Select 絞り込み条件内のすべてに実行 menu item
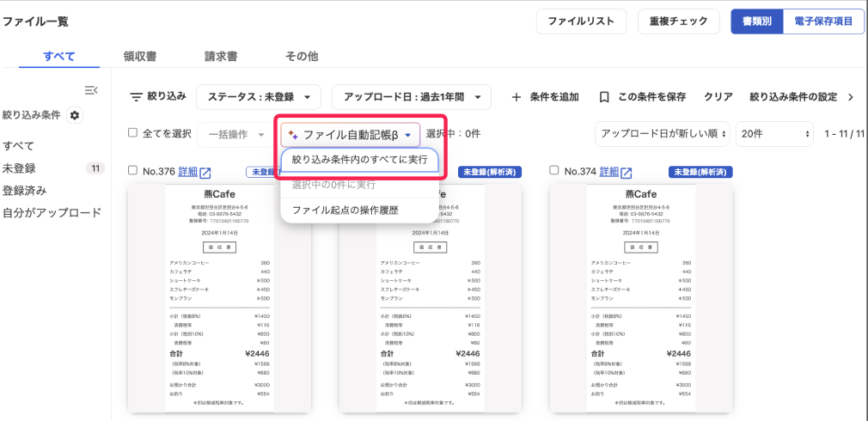868x421 pixels. [360, 160]
